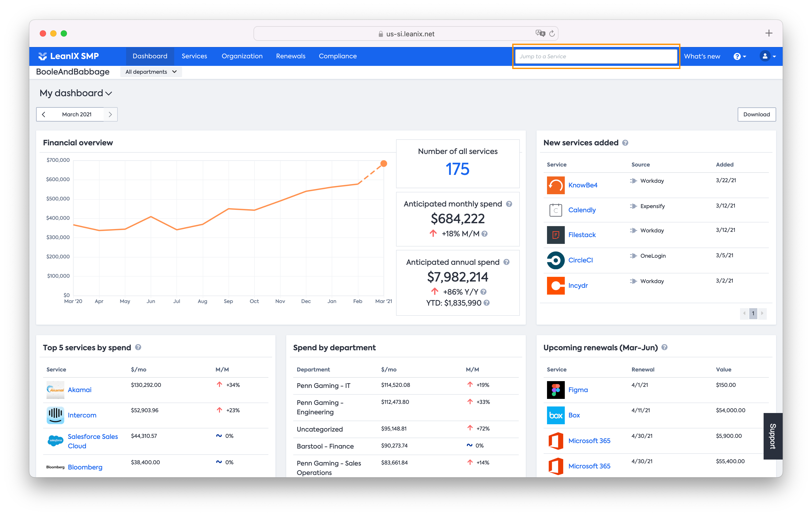The height and width of the screenshot is (516, 812).
Task: Open the KnowBe4 service link
Action: click(x=582, y=185)
